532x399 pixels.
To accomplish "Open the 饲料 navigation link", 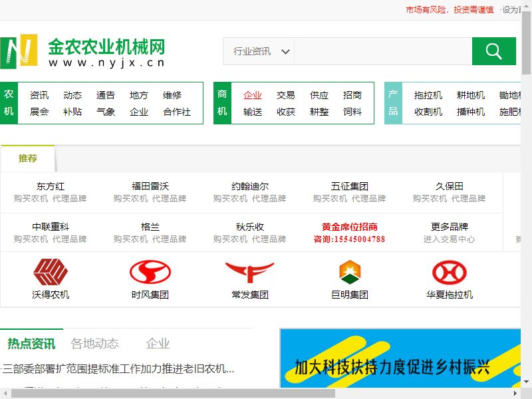I will tap(352, 112).
